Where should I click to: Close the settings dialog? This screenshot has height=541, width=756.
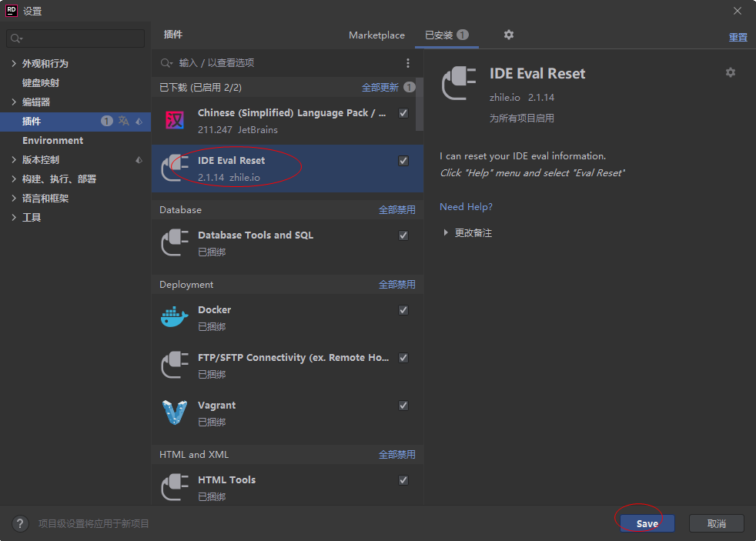[738, 11]
